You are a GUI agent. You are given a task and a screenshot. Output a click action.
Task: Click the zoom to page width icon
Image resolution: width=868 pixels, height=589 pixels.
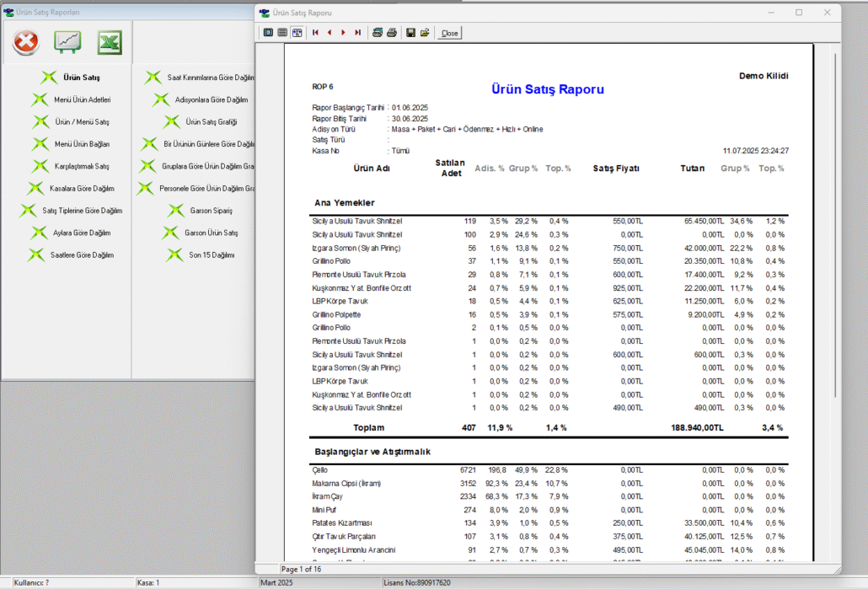(x=297, y=33)
